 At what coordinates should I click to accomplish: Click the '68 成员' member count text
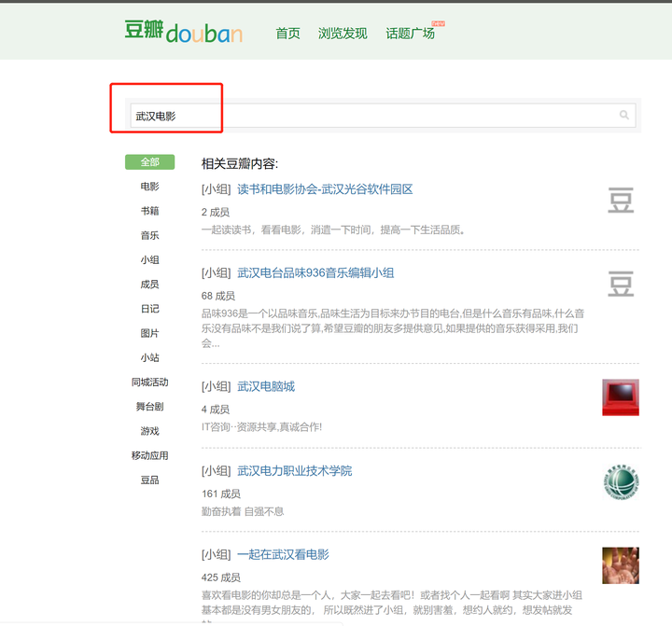tap(218, 296)
